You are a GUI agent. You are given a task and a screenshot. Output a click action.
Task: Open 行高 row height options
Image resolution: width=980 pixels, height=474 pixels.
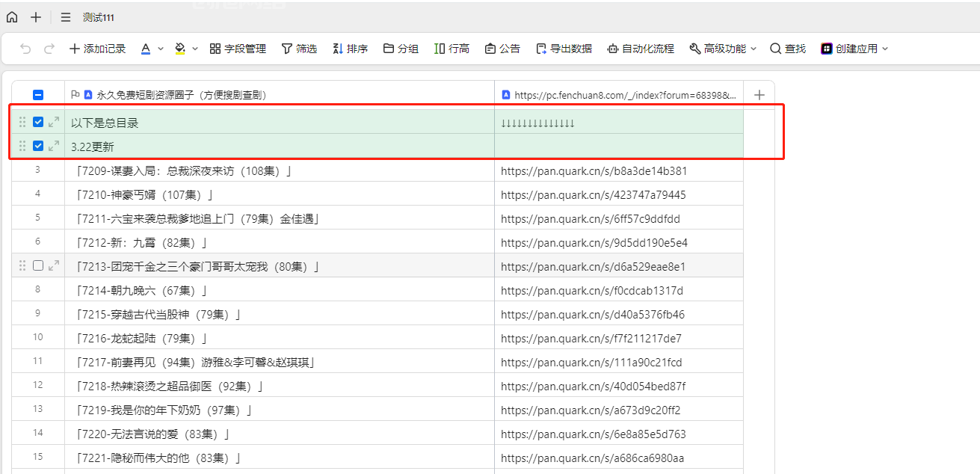[452, 49]
